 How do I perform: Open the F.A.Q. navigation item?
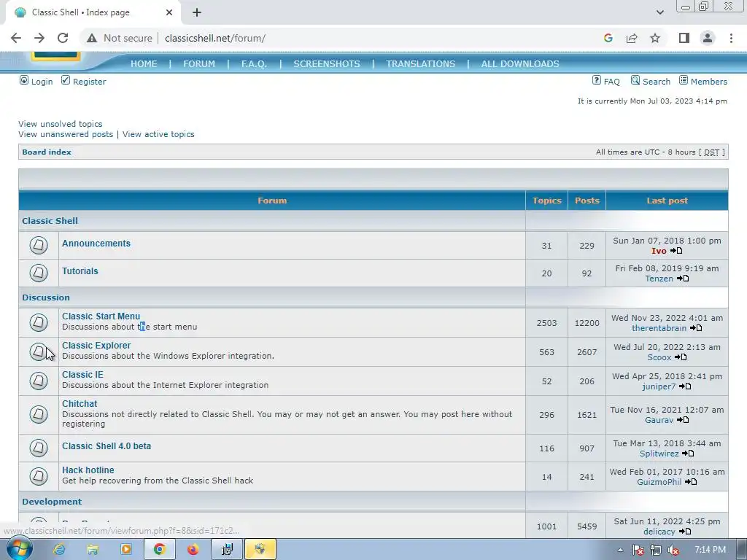point(254,64)
